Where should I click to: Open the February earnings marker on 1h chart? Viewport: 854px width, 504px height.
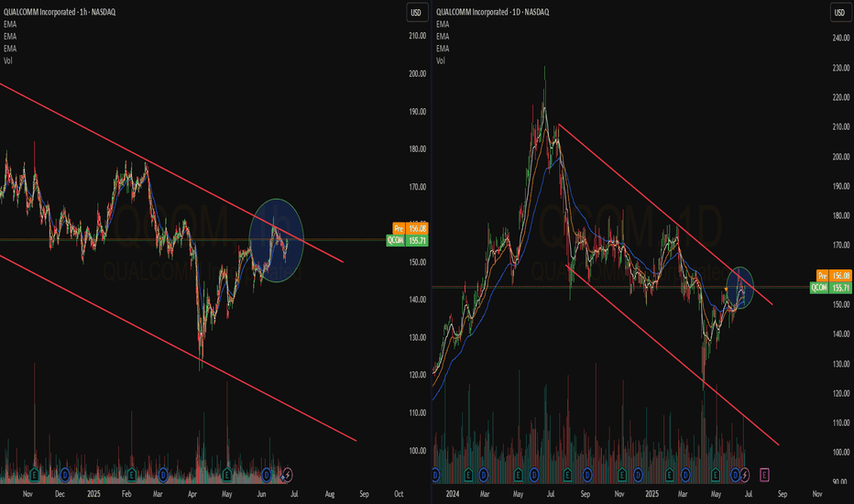[x=131, y=475]
